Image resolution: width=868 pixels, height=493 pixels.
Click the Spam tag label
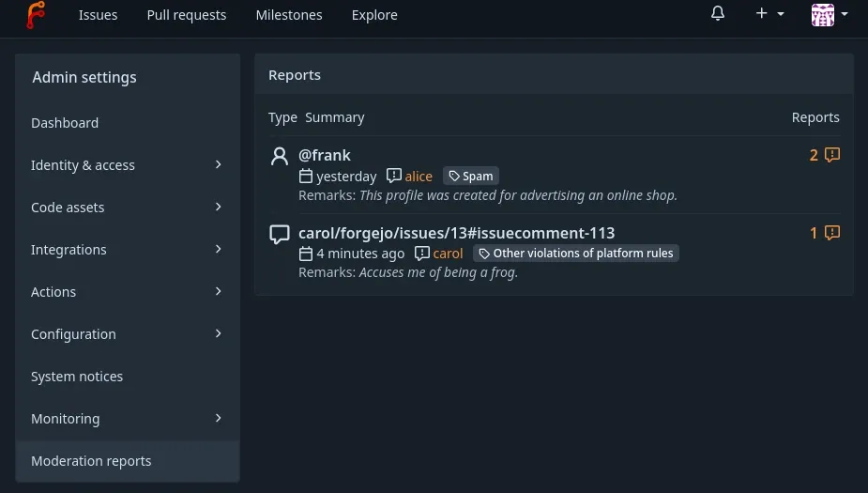[x=470, y=176]
